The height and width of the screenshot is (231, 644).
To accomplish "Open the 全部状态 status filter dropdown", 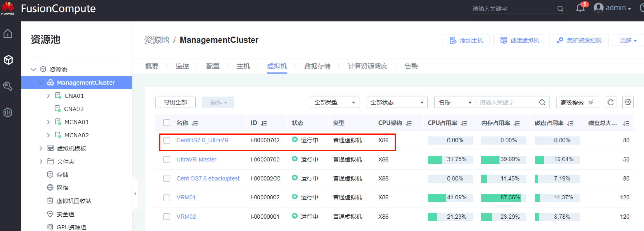I will tap(396, 103).
